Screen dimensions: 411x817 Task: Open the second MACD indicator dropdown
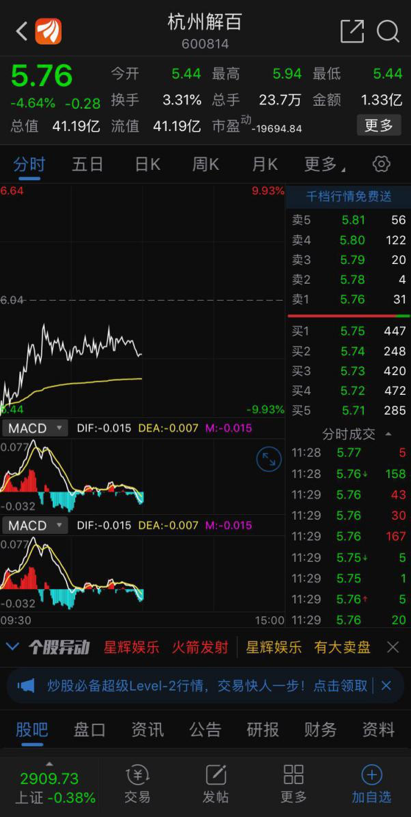35,525
